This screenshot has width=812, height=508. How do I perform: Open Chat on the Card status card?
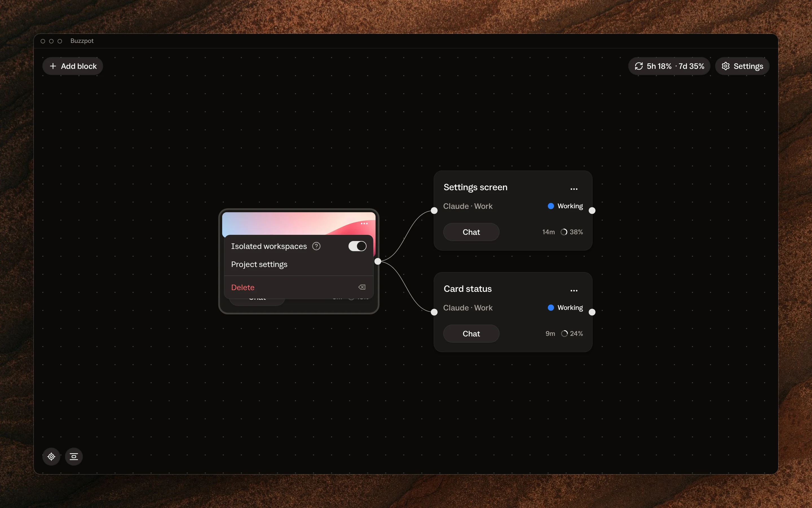coord(471,334)
